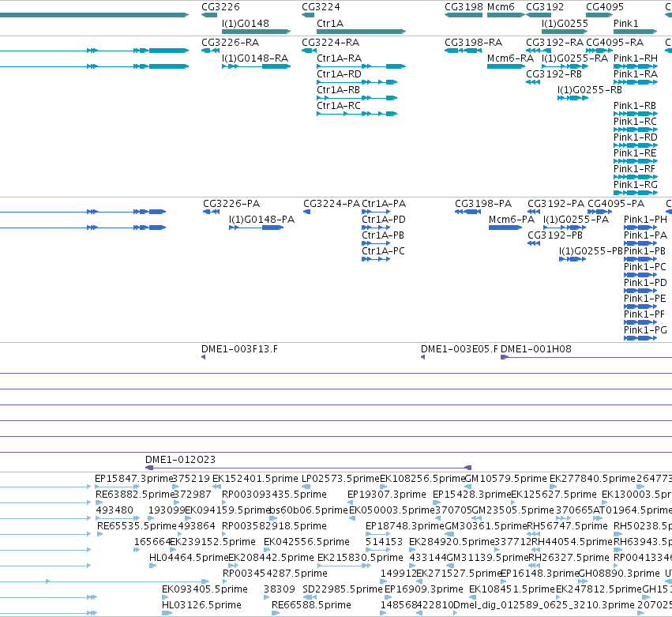Select the HL04464.5prime EST label
672x617 pixels.
coord(189,558)
